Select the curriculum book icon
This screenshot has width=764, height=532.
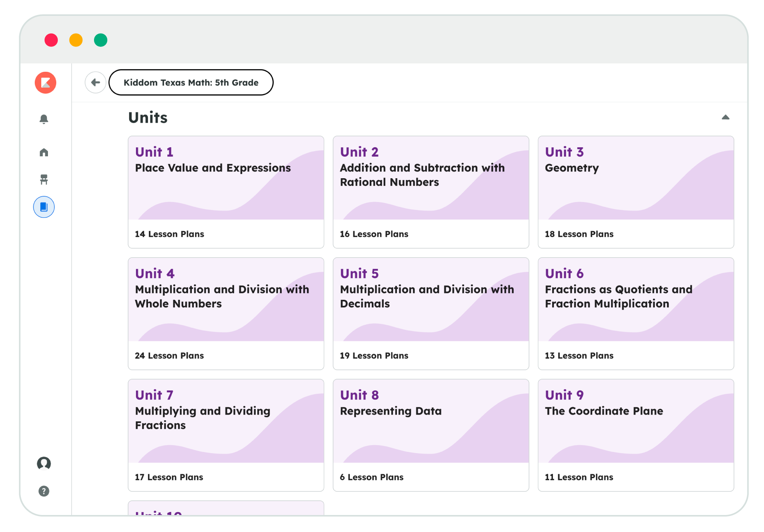[44, 207]
